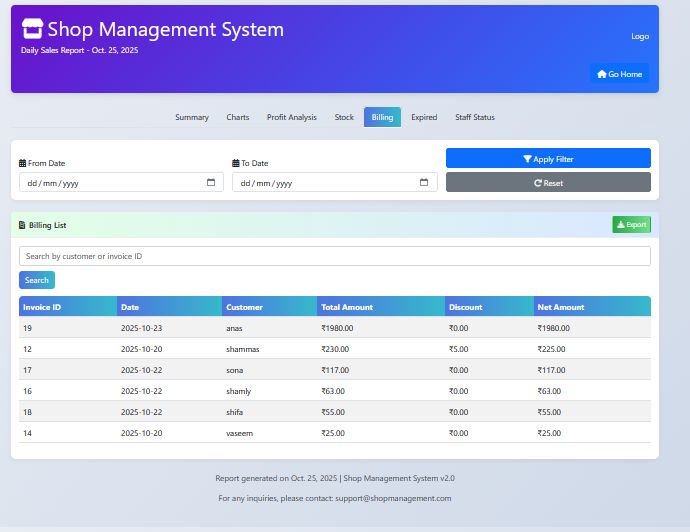Click customer name shamly

pyautogui.click(x=239, y=391)
